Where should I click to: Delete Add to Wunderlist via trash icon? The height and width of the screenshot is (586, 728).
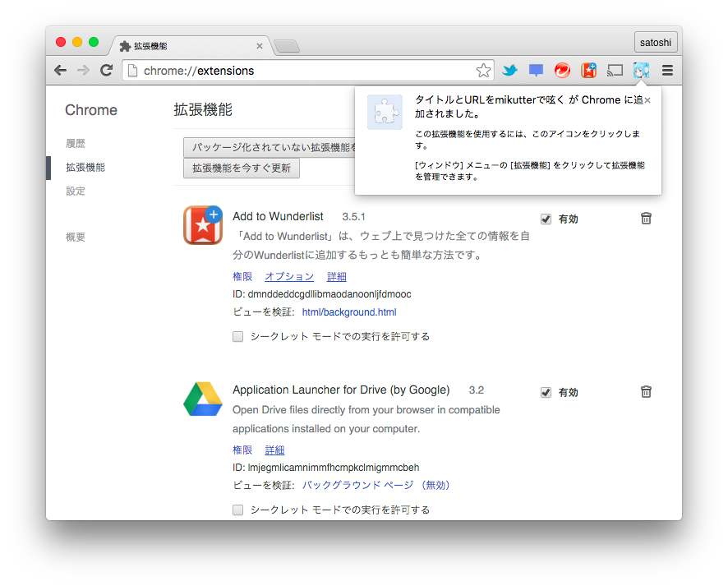point(646,219)
